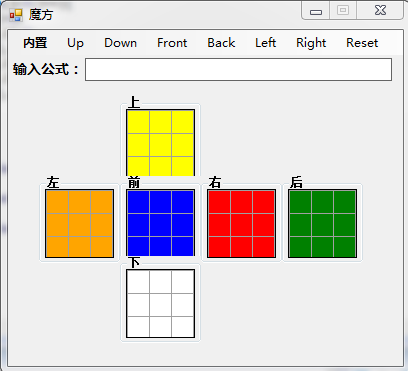Screen dimensions: 408x371
Task: Reset the cube via Reset menu
Action: point(362,43)
